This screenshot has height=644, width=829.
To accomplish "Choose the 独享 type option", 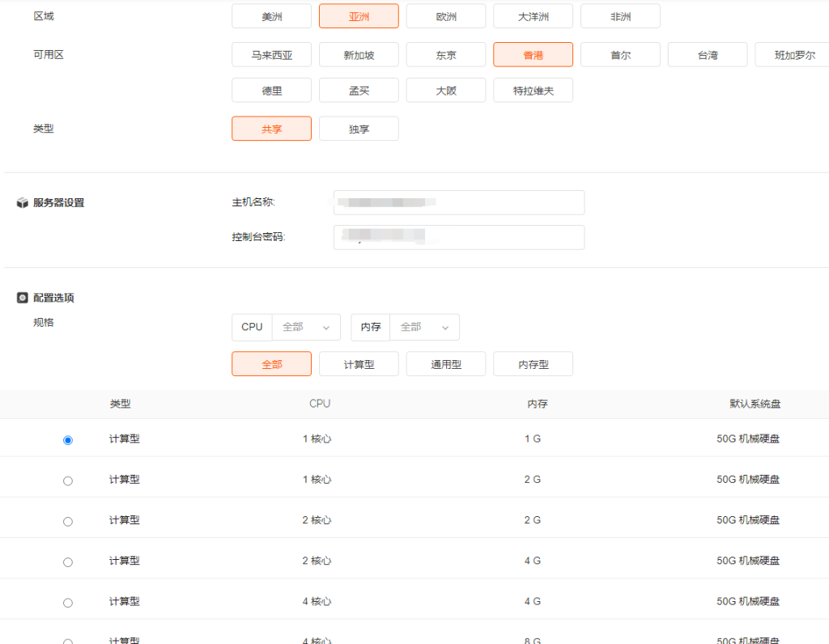I will tap(359, 129).
